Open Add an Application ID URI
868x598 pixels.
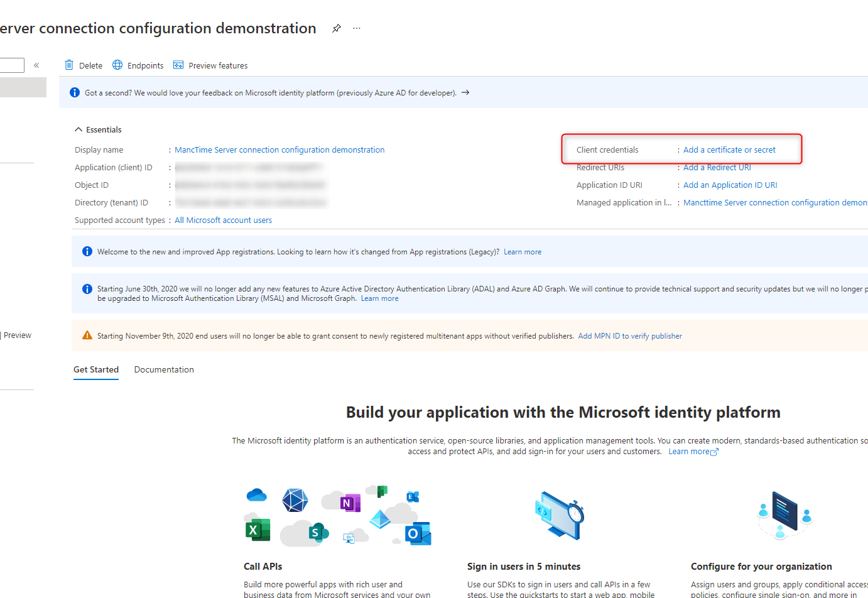[x=730, y=185]
